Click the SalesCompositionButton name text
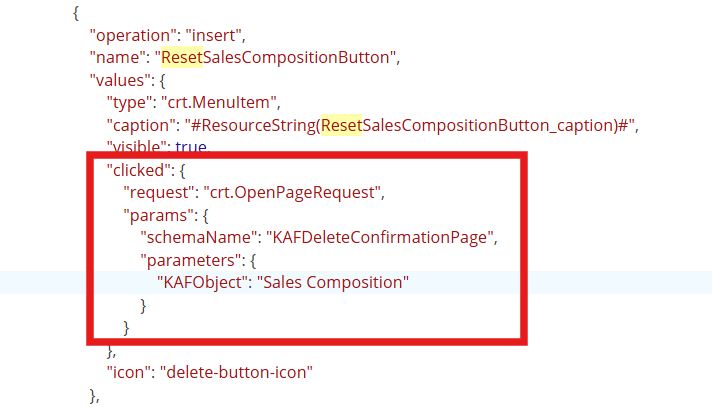 (x=296, y=58)
